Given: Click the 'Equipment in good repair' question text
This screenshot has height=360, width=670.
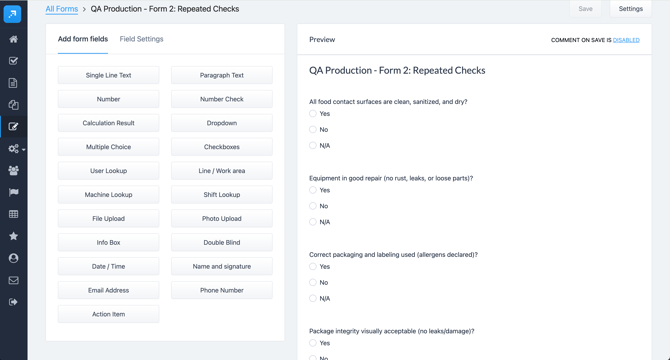Looking at the screenshot, I should (x=391, y=178).
